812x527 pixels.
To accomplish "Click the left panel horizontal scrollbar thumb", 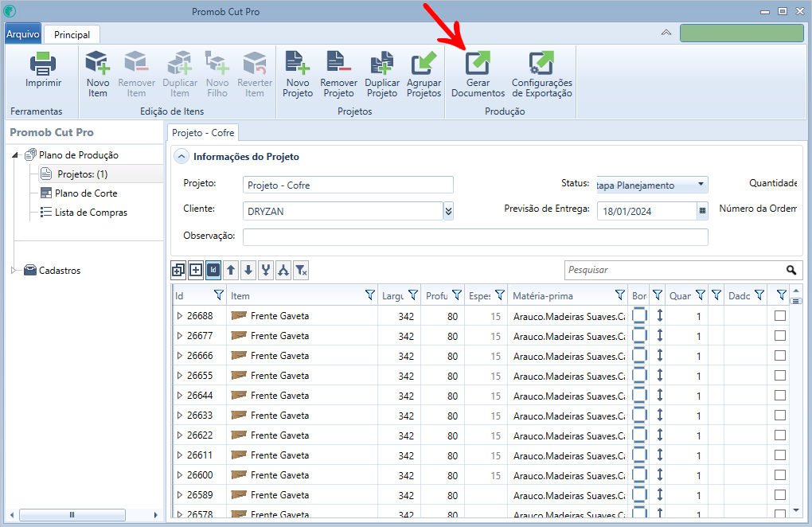I will [x=72, y=514].
